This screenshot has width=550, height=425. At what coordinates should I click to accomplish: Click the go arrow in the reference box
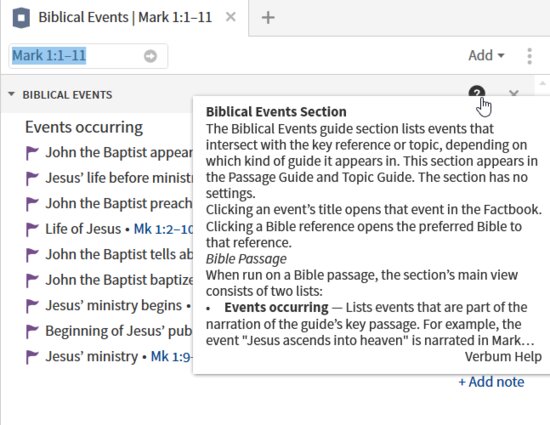tap(150, 56)
